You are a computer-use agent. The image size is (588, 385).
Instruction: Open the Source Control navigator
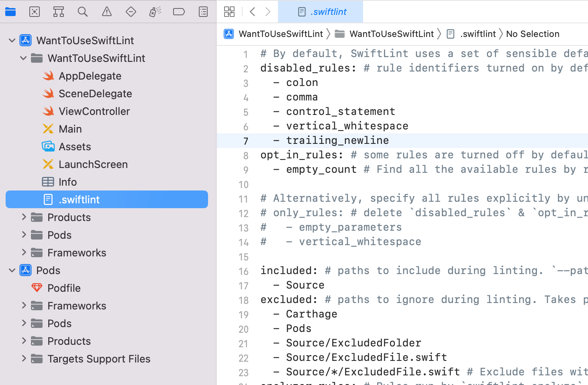[x=35, y=12]
